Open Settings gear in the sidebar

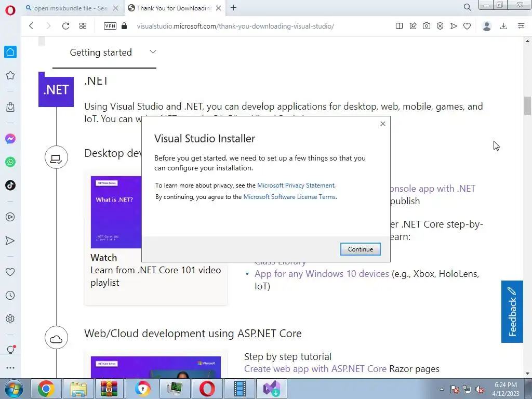[x=10, y=319]
